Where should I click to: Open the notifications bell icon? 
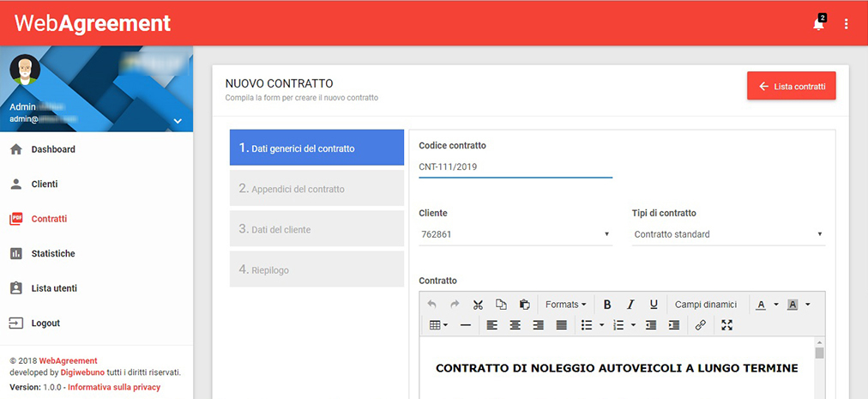[x=818, y=24]
